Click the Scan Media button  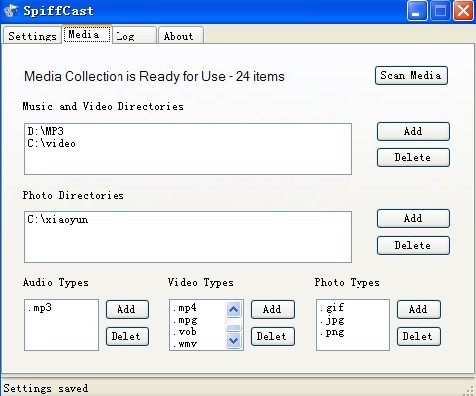point(411,75)
